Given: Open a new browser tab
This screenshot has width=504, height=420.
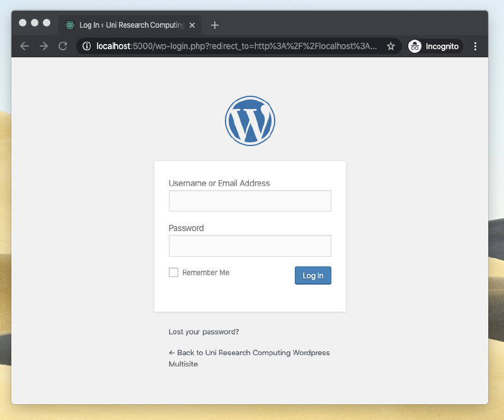Looking at the screenshot, I should tap(214, 25).
